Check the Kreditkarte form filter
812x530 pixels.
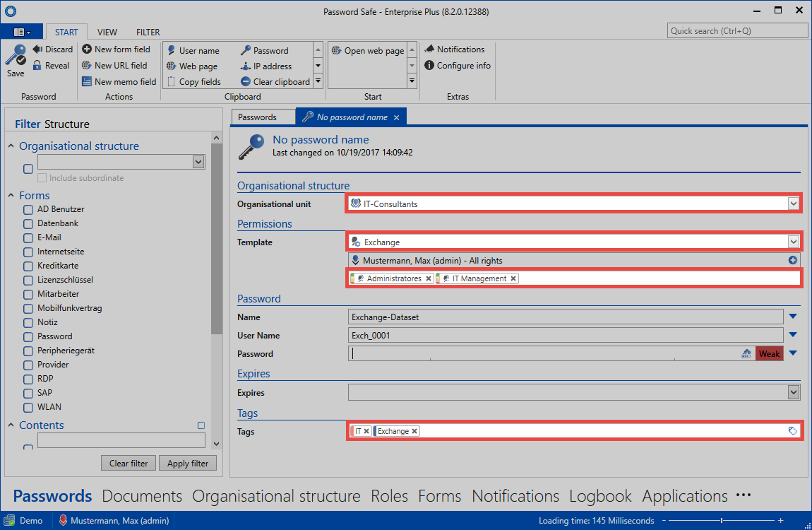click(28, 266)
